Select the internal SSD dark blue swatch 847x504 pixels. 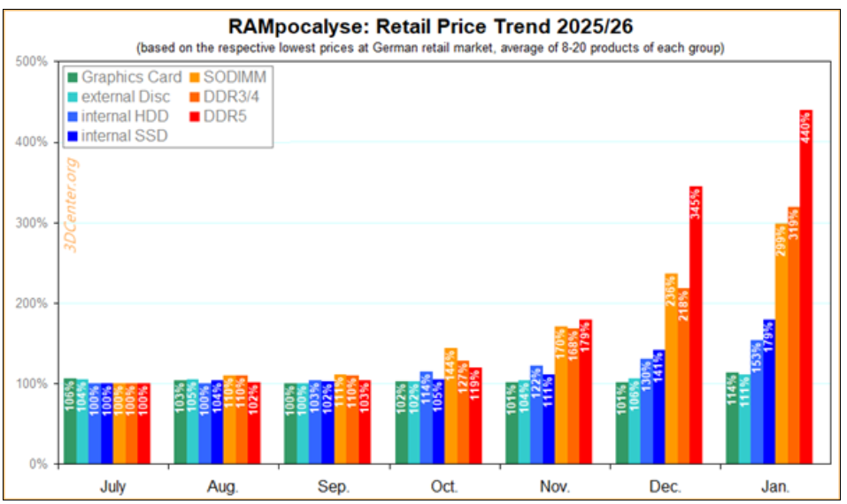[x=72, y=135]
